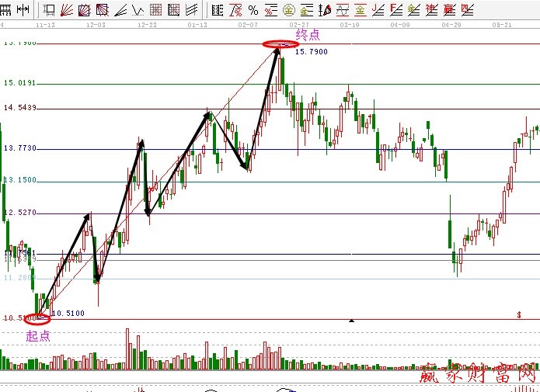This screenshot has height=392, width=540.
Task: Select the 12.5270 purple level line label
Action: click(x=19, y=212)
